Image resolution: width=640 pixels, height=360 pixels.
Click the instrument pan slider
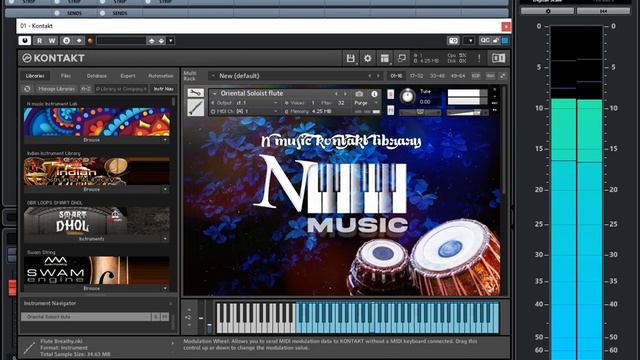pyautogui.click(x=420, y=112)
